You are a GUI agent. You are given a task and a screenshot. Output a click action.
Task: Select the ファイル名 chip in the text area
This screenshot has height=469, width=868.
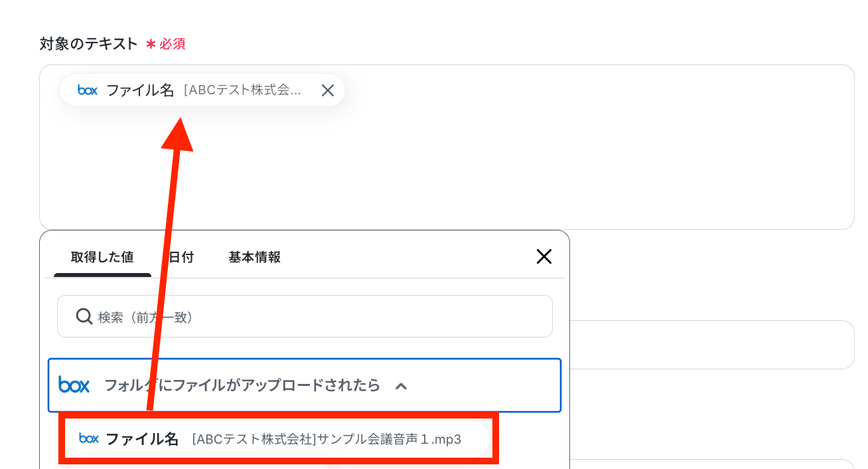tap(140, 90)
